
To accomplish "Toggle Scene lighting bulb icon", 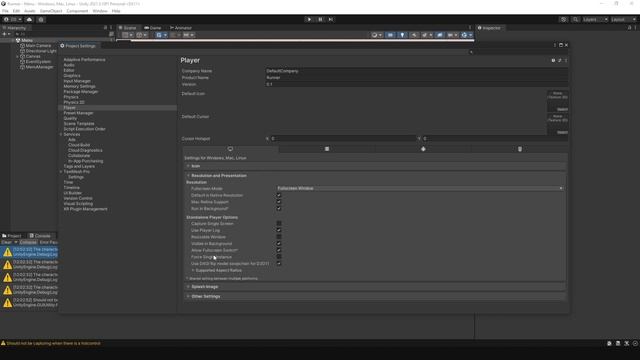I will click(x=402, y=35).
